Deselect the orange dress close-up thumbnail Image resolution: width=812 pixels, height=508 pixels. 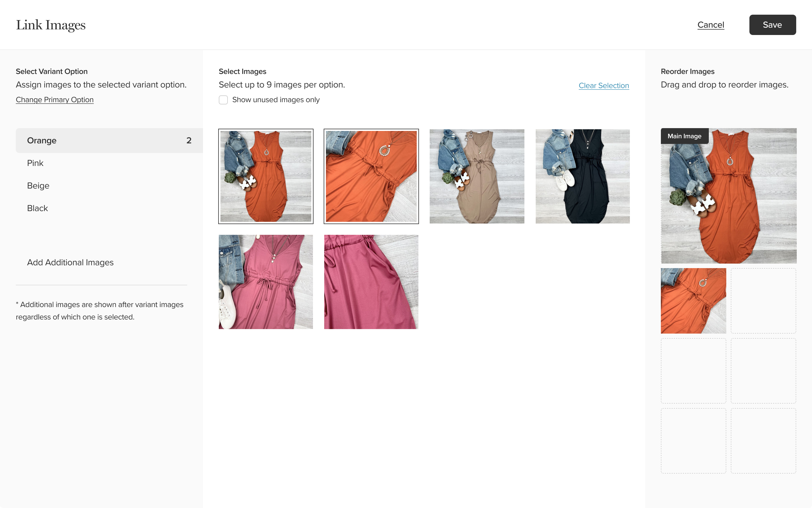tap(371, 176)
